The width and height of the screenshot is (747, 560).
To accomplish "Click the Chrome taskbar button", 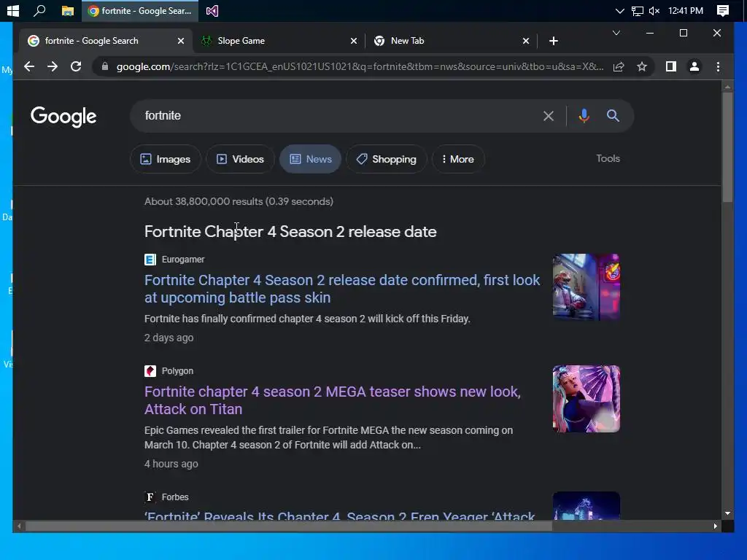I will [141, 10].
